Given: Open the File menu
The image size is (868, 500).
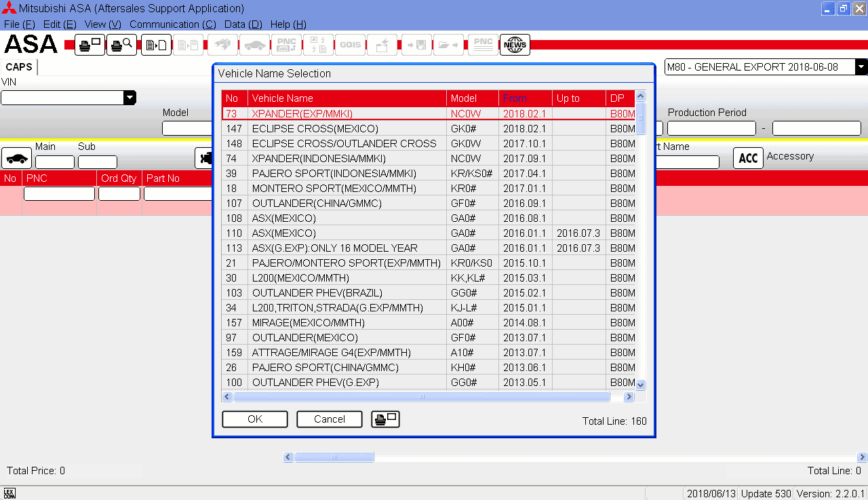Looking at the screenshot, I should pos(19,24).
